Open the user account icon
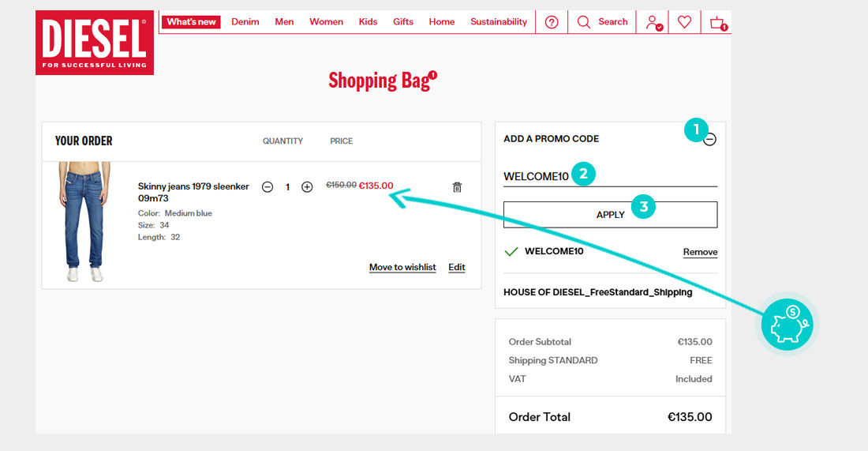 tap(653, 22)
